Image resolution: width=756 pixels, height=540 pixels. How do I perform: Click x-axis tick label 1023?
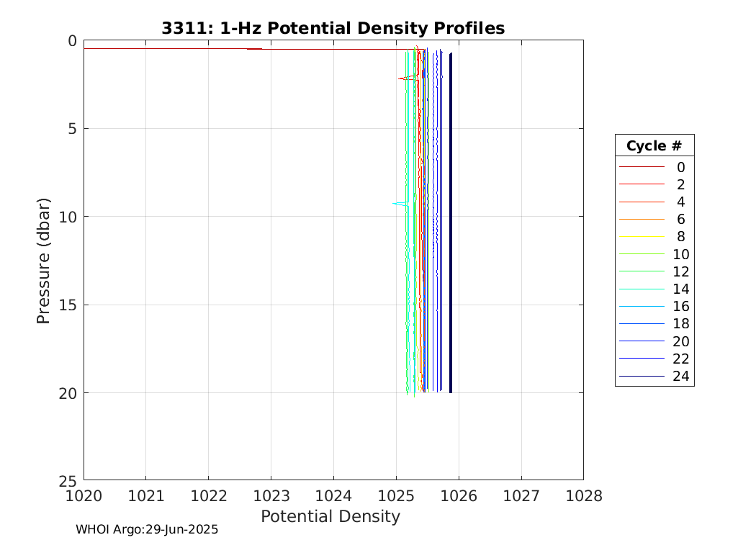point(271,495)
